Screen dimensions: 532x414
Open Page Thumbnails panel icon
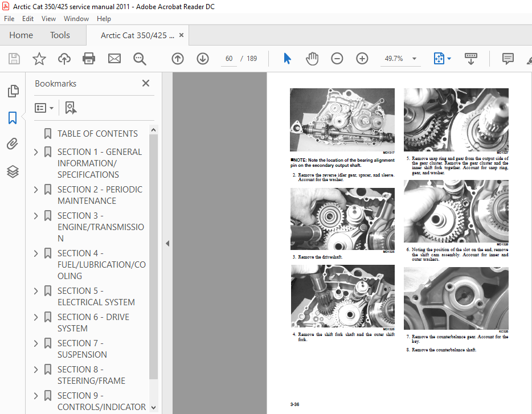(x=13, y=91)
